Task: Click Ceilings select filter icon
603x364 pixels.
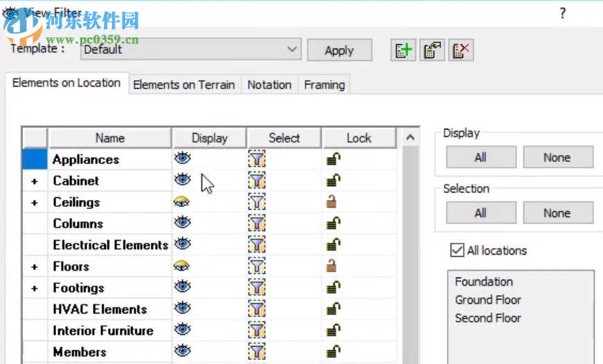Action: coord(257,202)
